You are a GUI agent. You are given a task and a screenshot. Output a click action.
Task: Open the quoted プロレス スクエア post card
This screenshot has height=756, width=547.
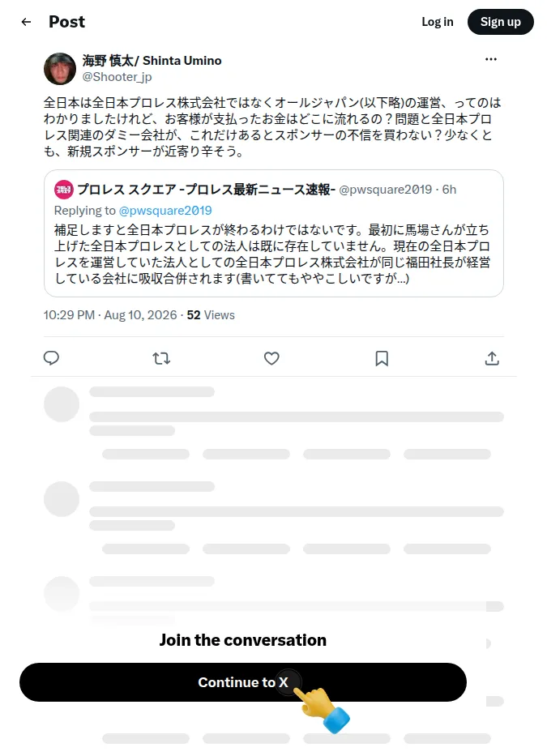coord(274,233)
